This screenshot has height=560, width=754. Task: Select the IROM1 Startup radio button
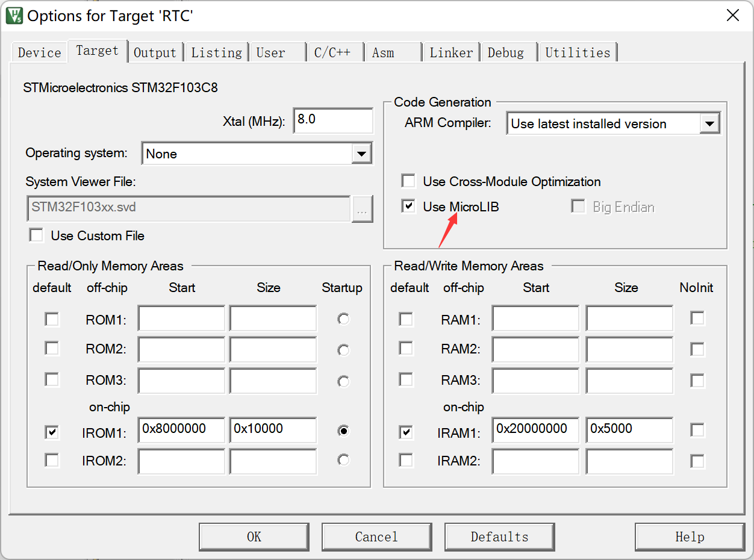[x=343, y=431]
